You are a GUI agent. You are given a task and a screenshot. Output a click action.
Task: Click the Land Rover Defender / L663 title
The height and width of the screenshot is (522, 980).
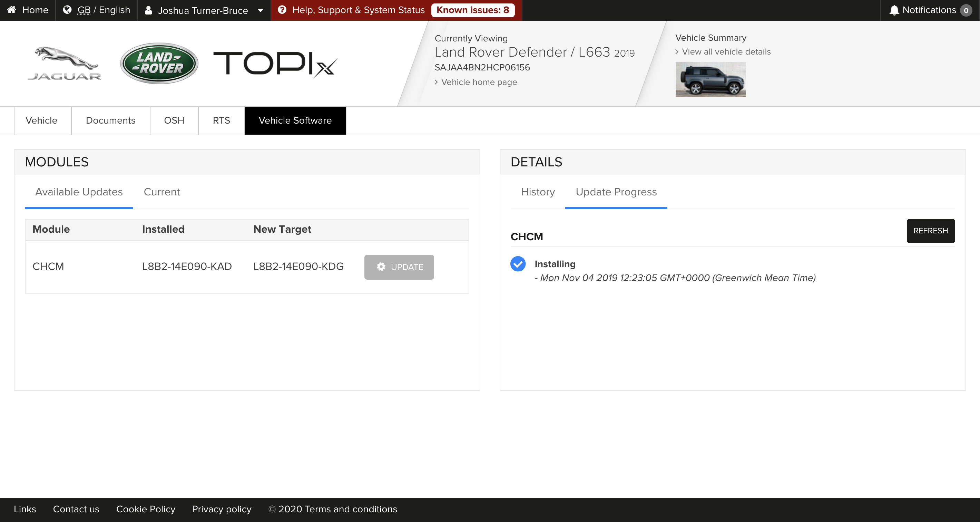point(522,52)
